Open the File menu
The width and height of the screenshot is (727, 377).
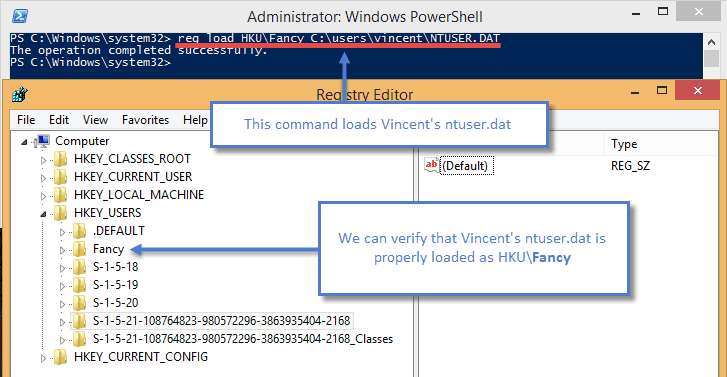[26, 120]
